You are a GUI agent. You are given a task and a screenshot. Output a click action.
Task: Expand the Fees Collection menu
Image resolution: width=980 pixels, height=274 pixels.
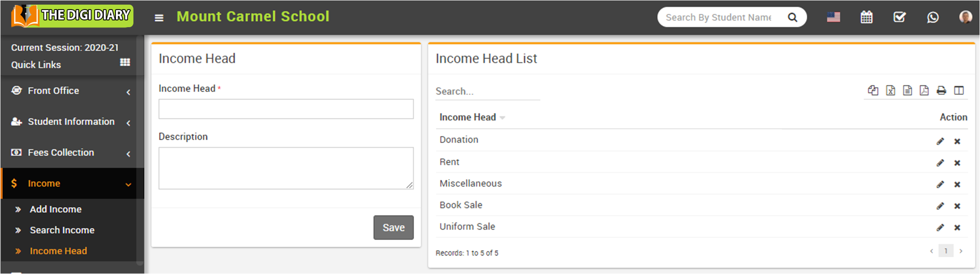tap(72, 153)
